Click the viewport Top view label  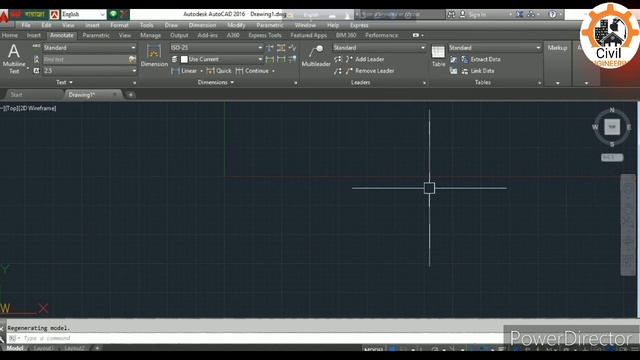pyautogui.click(x=13, y=108)
